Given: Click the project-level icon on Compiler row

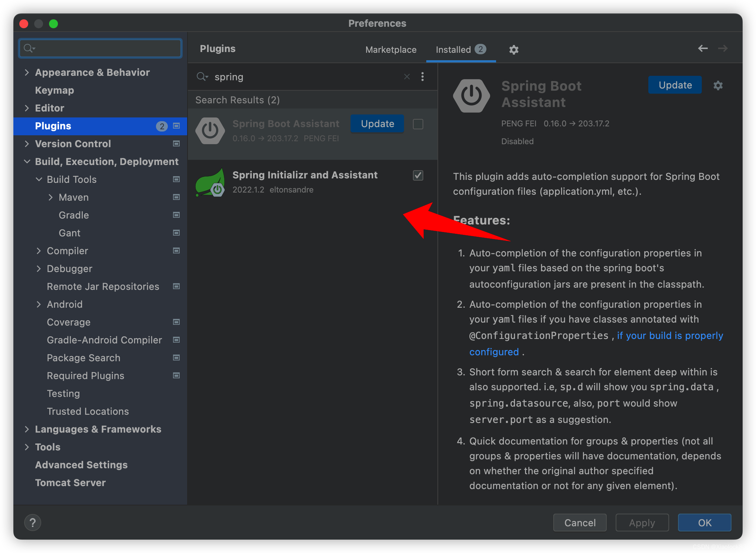Looking at the screenshot, I should 176,251.
